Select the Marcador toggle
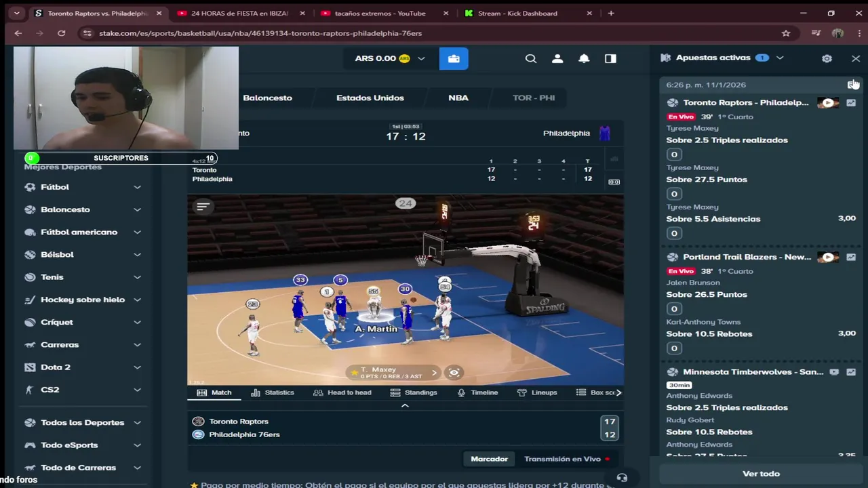The image size is (868, 488). click(x=489, y=459)
